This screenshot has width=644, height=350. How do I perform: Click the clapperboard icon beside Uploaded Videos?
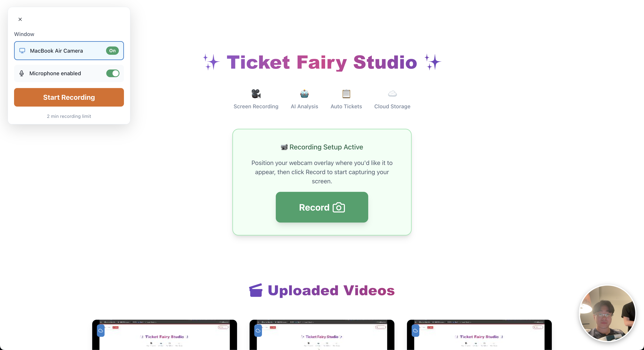click(x=256, y=290)
